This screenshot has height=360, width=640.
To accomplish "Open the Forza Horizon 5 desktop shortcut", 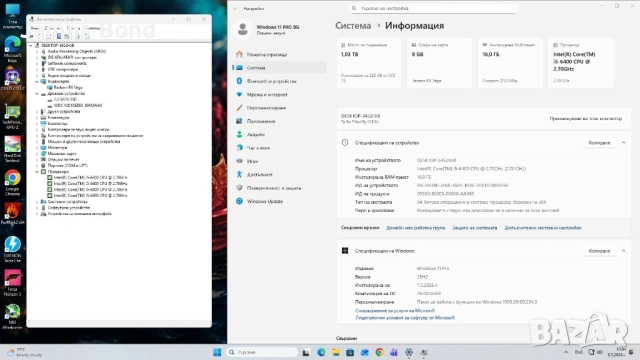I will coord(12,282).
